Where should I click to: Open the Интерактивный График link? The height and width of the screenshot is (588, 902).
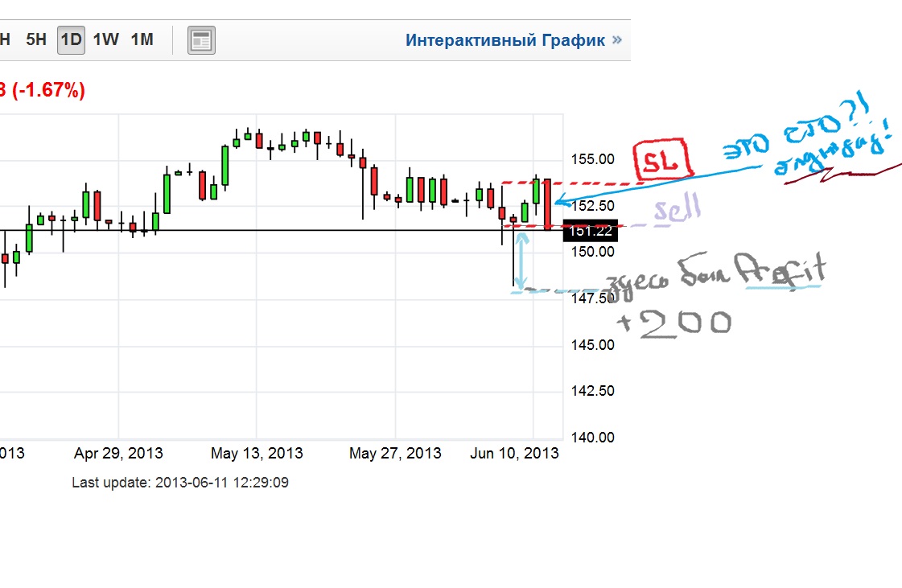tap(505, 40)
